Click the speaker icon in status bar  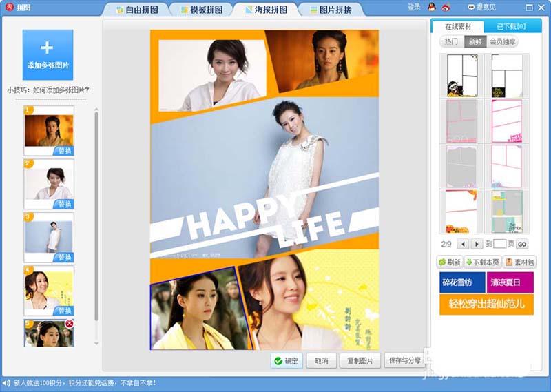6,383
